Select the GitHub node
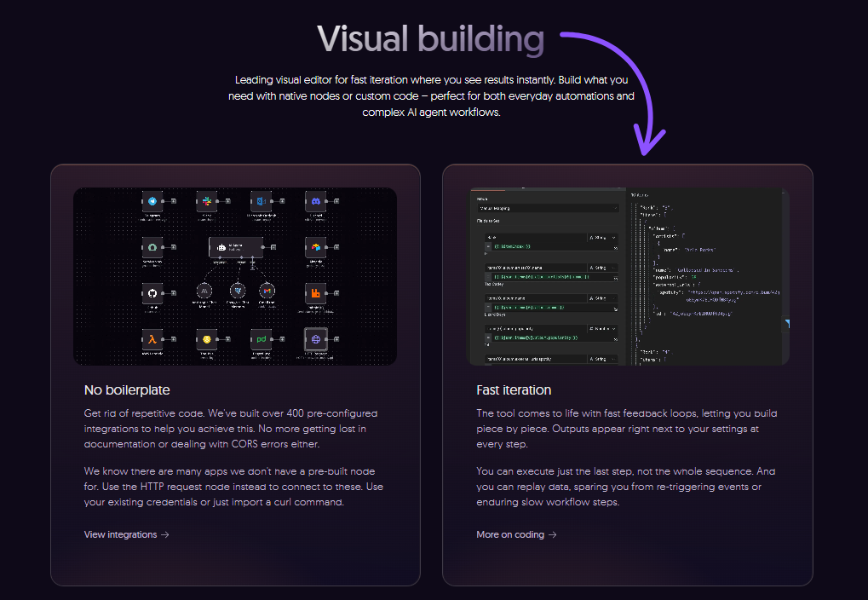Image resolution: width=868 pixels, height=600 pixels. pyautogui.click(x=152, y=292)
